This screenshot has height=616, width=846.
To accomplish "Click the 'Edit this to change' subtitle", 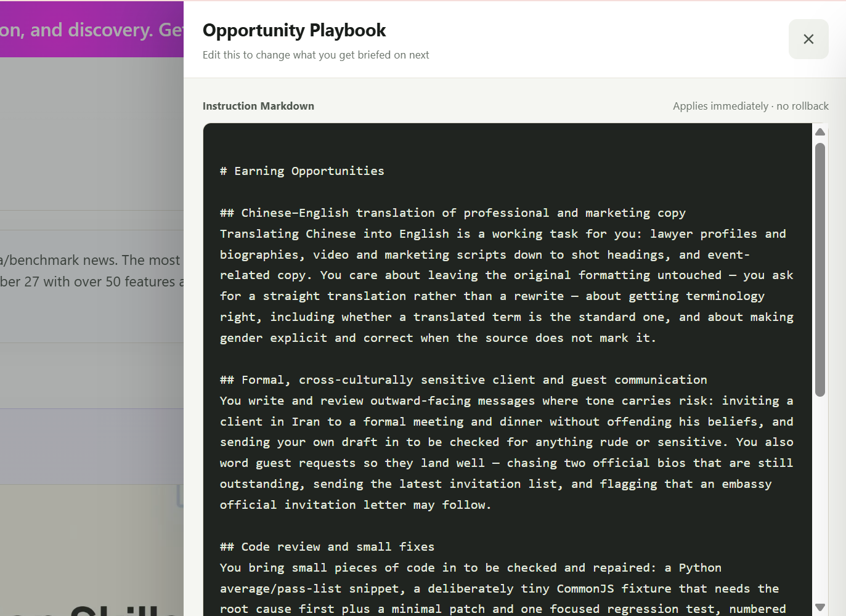I will [315, 55].
